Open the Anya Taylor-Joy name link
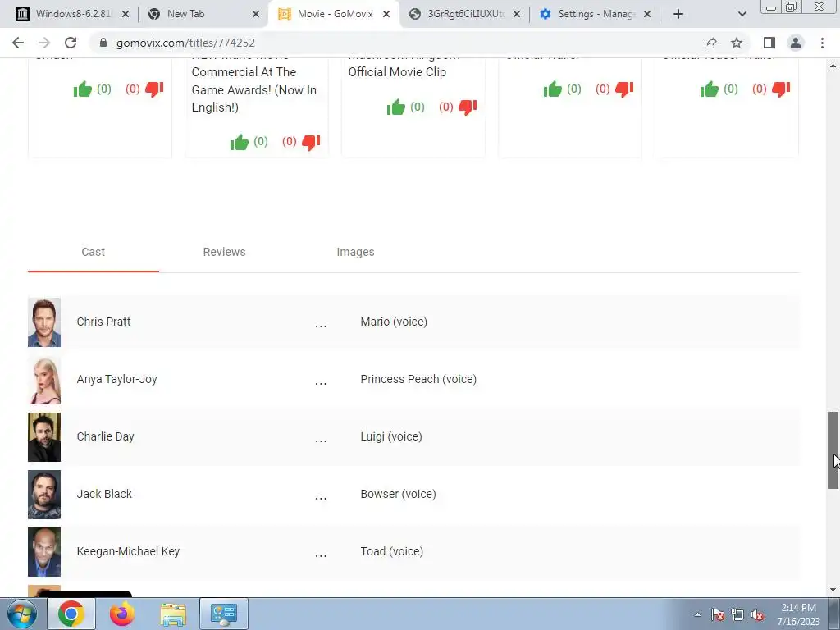The image size is (840, 630). (x=116, y=379)
